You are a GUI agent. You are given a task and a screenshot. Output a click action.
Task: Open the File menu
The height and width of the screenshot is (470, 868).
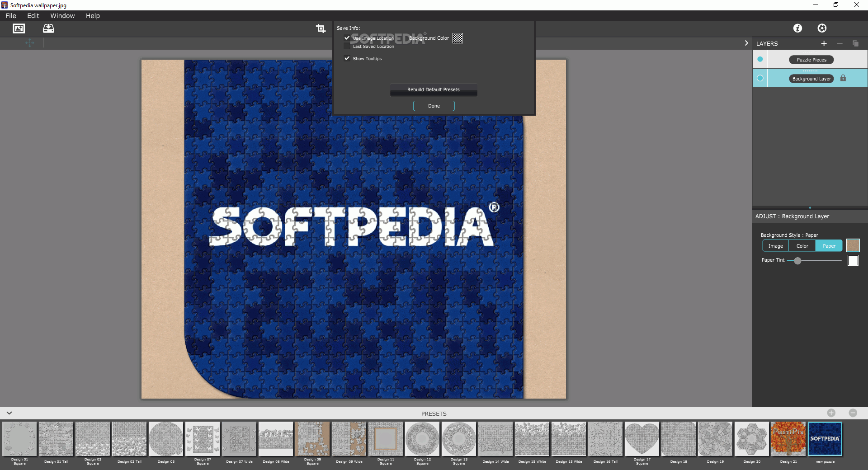pos(11,16)
